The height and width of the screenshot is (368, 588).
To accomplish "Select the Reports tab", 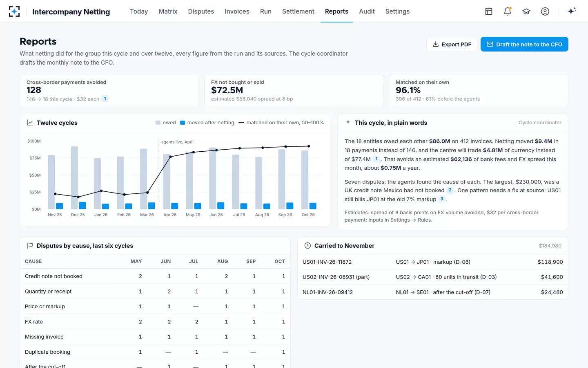I will [336, 11].
